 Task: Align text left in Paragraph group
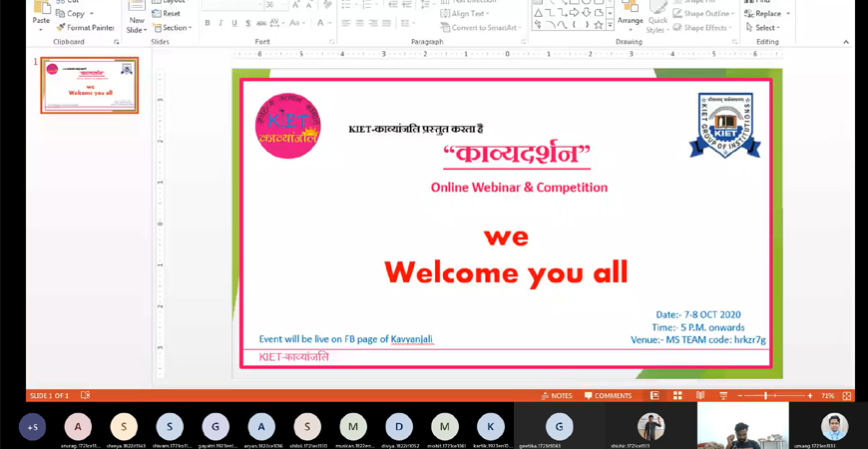[346, 23]
